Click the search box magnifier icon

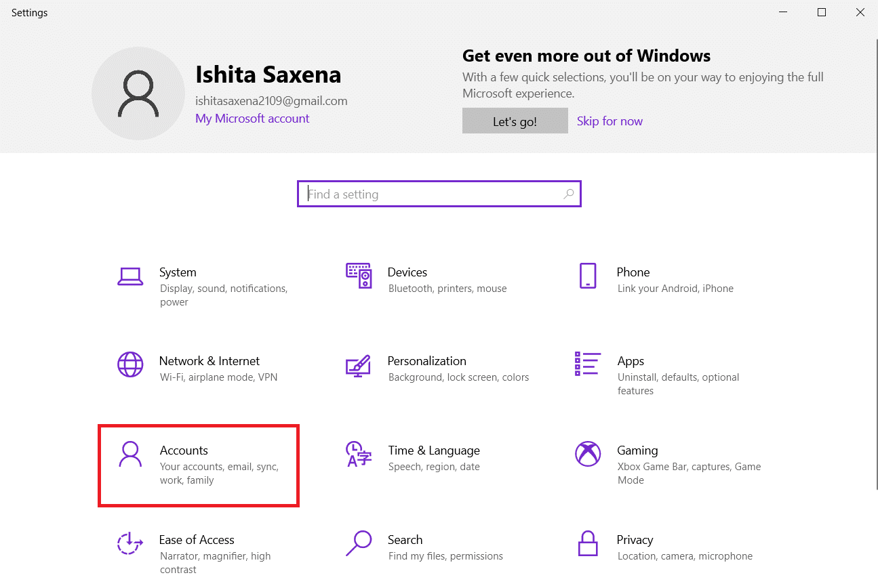coord(569,194)
